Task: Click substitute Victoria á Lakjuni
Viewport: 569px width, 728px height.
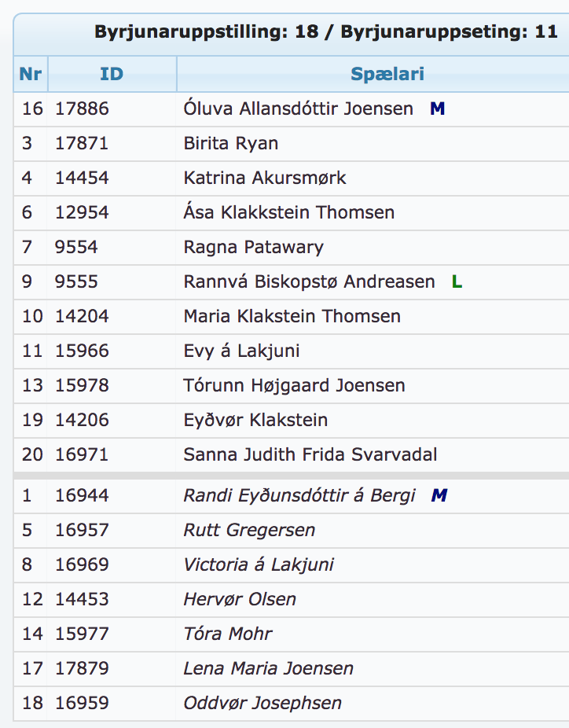Action: 259,564
